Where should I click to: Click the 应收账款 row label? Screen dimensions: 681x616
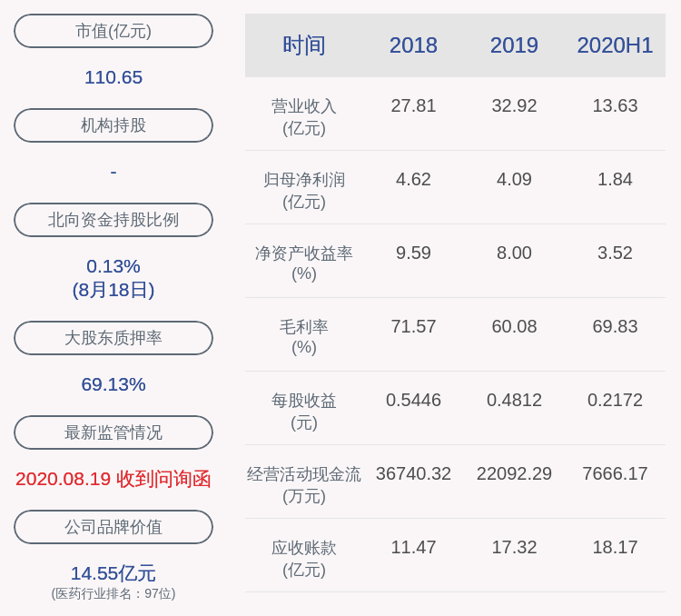304,558
